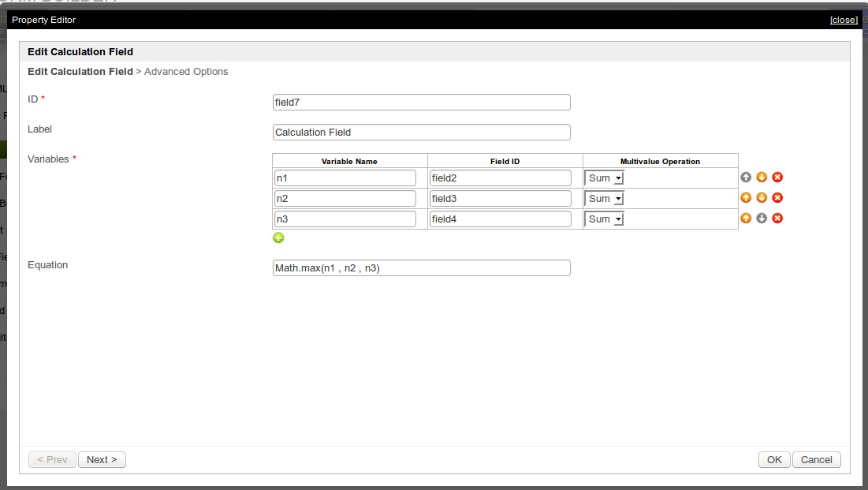The image size is (868, 490).
Task: Open Multivalue Operation dropdown for n2
Action: [x=605, y=199]
